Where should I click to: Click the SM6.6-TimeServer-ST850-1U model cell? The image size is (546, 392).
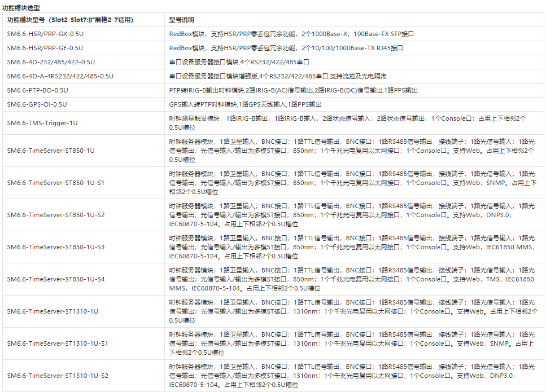(51, 151)
